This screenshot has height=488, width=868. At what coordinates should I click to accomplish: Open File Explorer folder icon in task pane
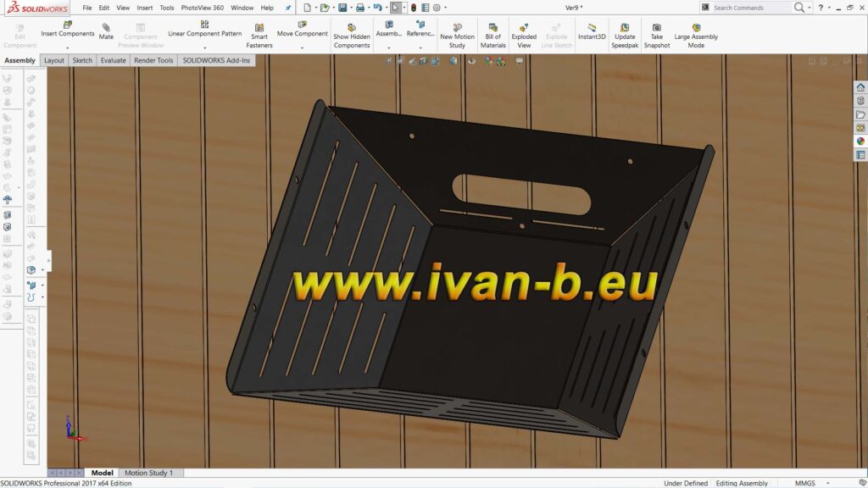point(860,114)
